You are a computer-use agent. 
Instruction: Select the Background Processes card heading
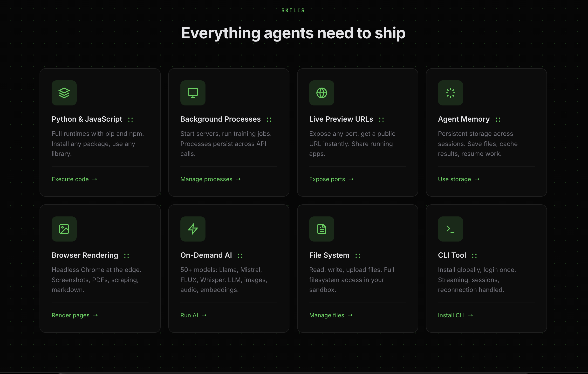[x=220, y=119]
